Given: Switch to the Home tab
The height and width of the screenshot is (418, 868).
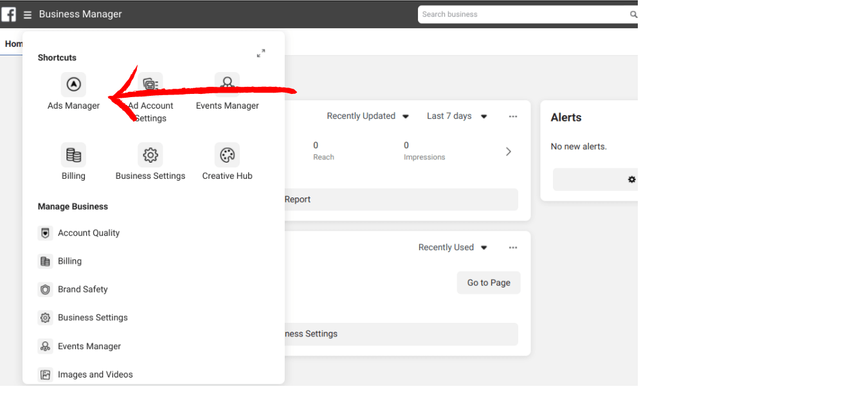Looking at the screenshot, I should (14, 44).
